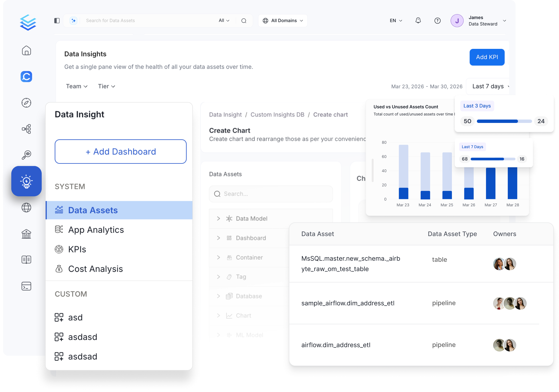Expand the Database tree row

(x=218, y=296)
